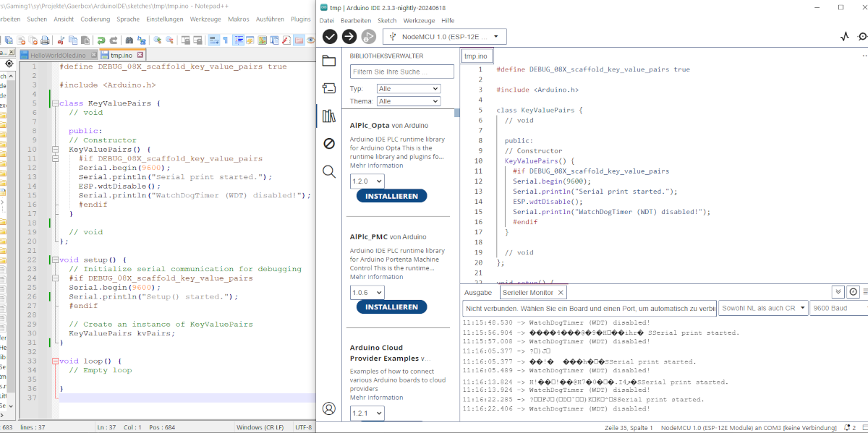
Task: Open line ending dropdown 'Sowohl NL als auch CR'
Action: [762, 308]
